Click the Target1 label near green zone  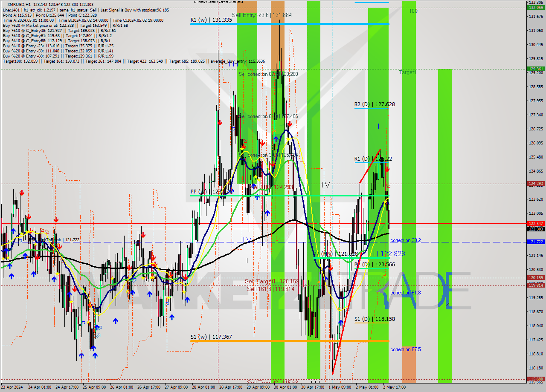pyautogui.click(x=407, y=72)
